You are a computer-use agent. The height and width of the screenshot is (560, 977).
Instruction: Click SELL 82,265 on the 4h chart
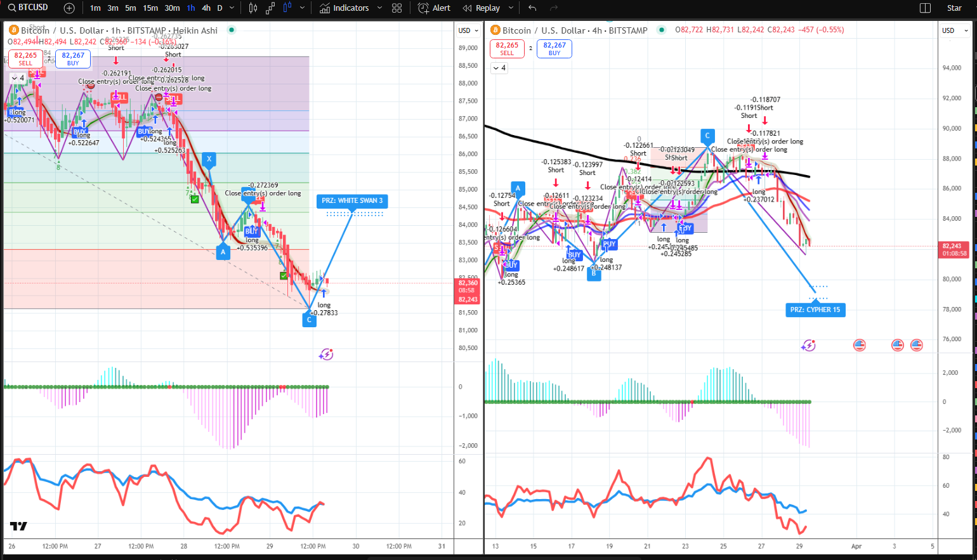tap(507, 49)
